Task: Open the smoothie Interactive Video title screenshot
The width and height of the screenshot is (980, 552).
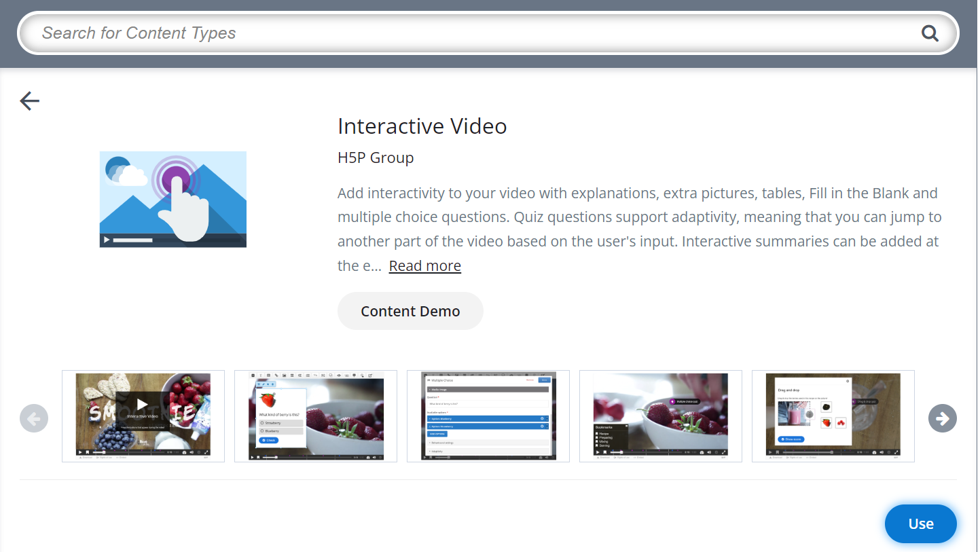Action: coord(143,416)
